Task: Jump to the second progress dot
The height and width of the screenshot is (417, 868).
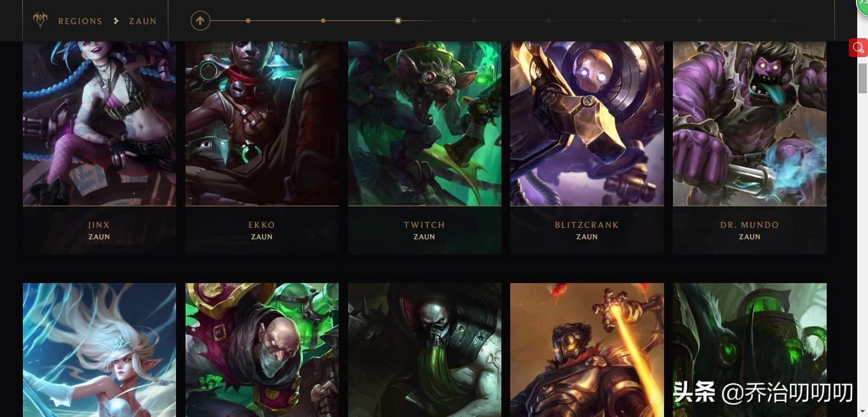Action: point(323,21)
